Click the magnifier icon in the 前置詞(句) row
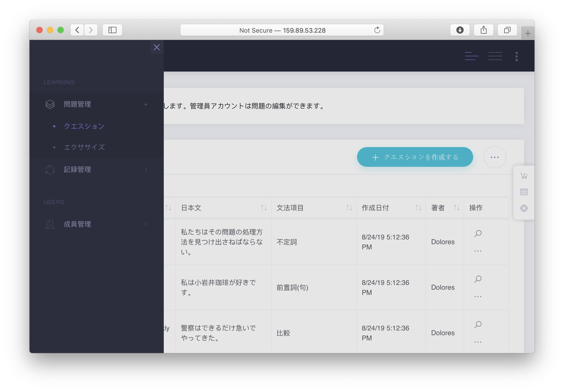The width and height of the screenshot is (564, 392). 478,279
